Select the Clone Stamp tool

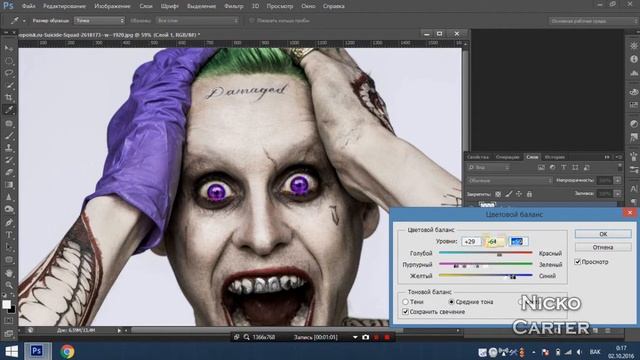[x=9, y=147]
